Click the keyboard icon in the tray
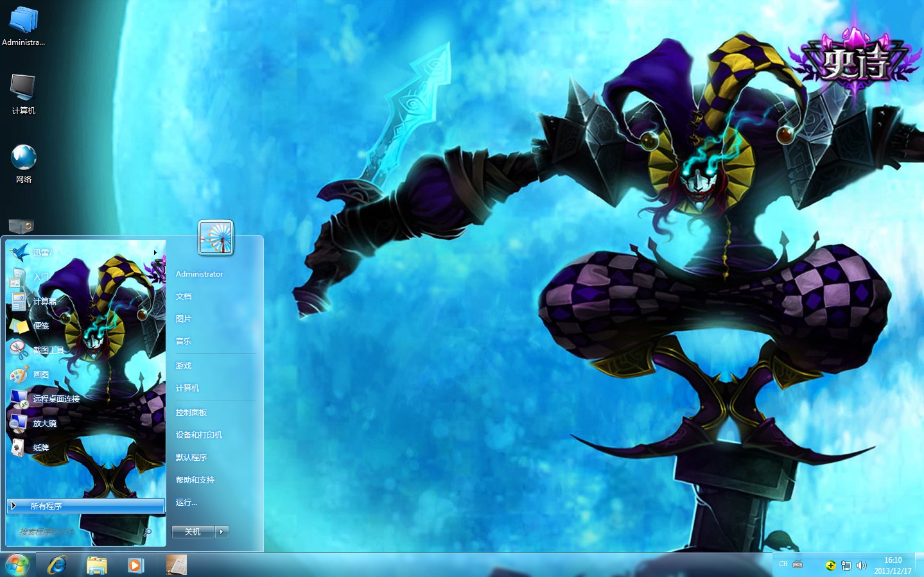The height and width of the screenshot is (577, 924). (x=798, y=564)
